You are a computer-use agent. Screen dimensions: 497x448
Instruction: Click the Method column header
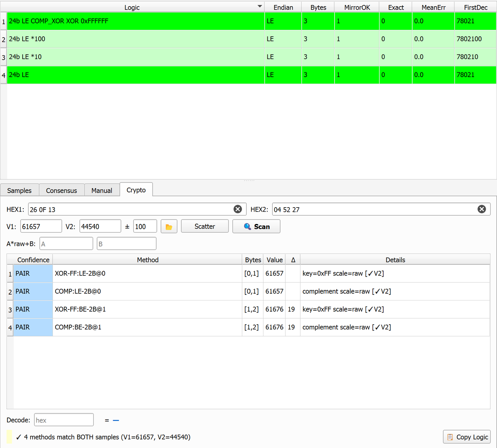pyautogui.click(x=148, y=260)
